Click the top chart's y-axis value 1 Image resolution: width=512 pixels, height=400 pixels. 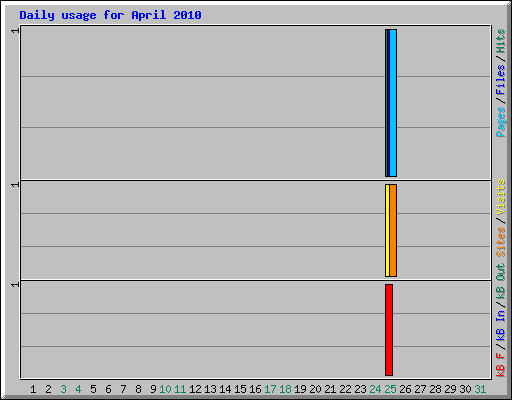[x=15, y=30]
